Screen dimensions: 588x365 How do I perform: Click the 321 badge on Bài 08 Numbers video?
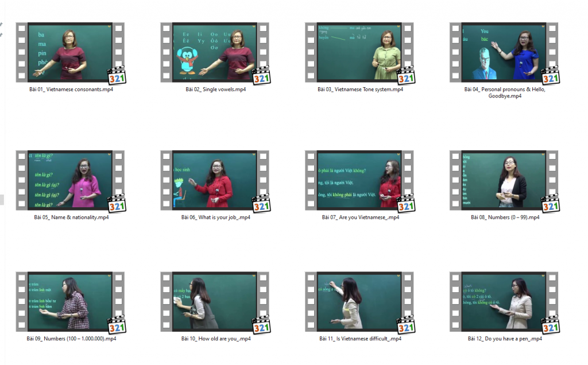[551, 204]
